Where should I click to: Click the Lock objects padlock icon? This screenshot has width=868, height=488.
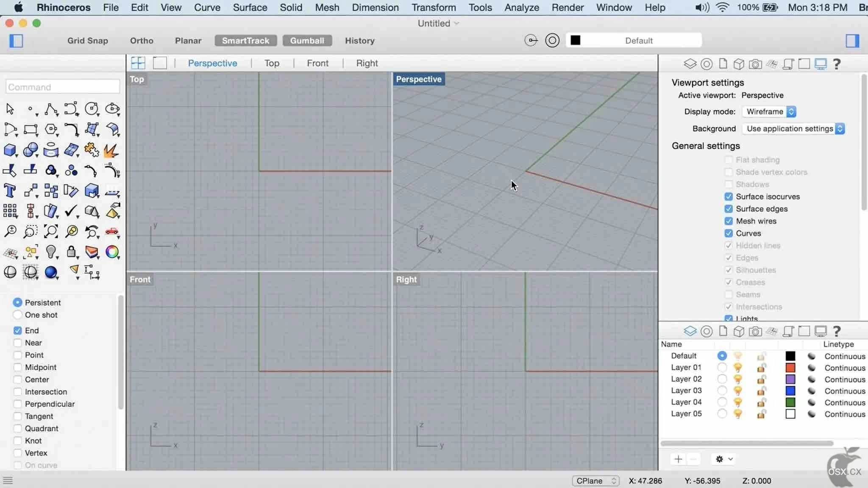tap(71, 252)
